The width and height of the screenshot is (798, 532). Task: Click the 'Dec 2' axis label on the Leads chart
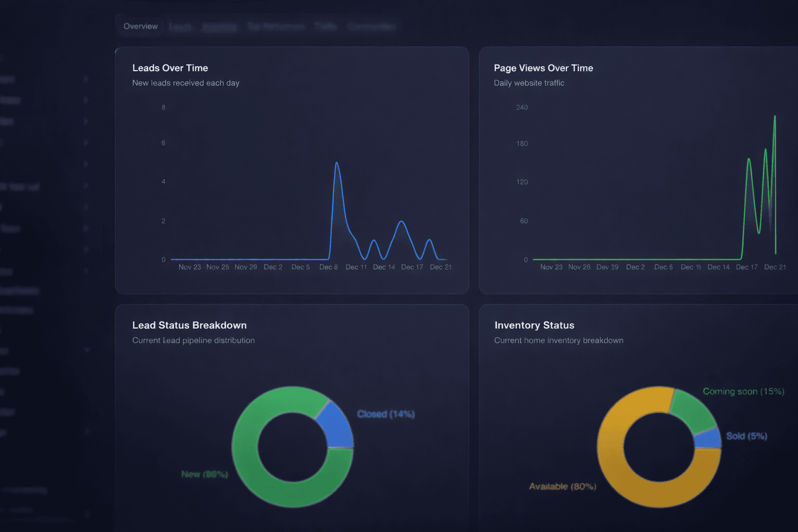(273, 267)
